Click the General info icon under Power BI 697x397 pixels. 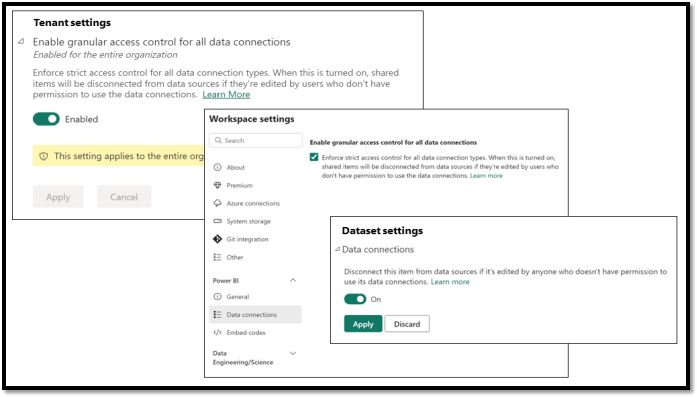point(217,297)
